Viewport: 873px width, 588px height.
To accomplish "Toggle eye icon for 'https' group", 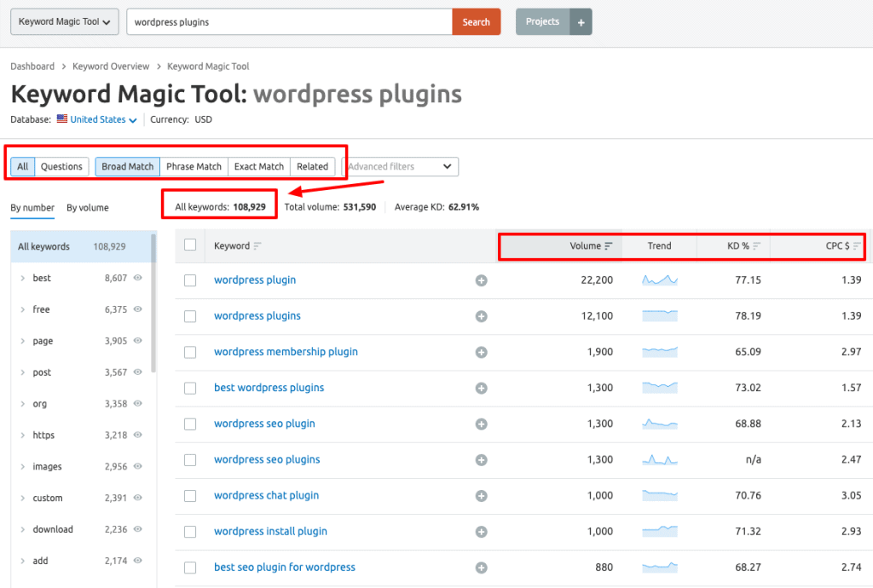I will (x=137, y=435).
